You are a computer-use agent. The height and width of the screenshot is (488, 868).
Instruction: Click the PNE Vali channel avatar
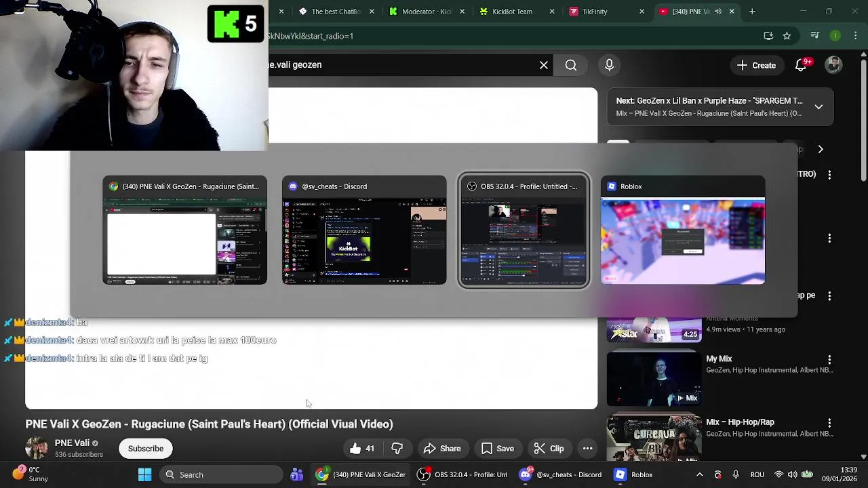[x=37, y=449]
